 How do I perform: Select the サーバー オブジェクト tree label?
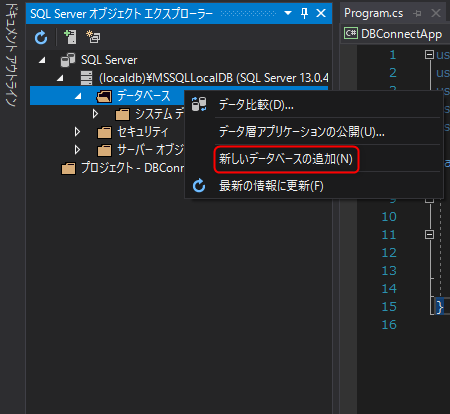(x=150, y=150)
